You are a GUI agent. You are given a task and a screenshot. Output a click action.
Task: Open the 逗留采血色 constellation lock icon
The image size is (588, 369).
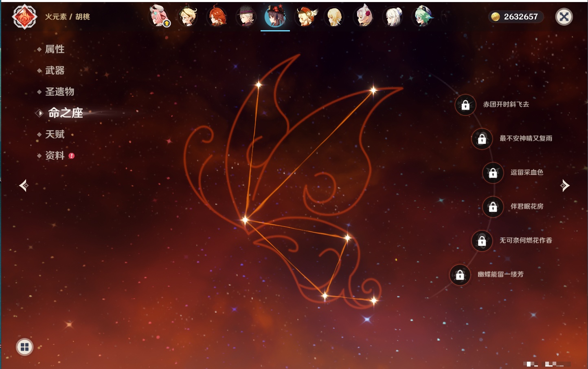pyautogui.click(x=493, y=173)
